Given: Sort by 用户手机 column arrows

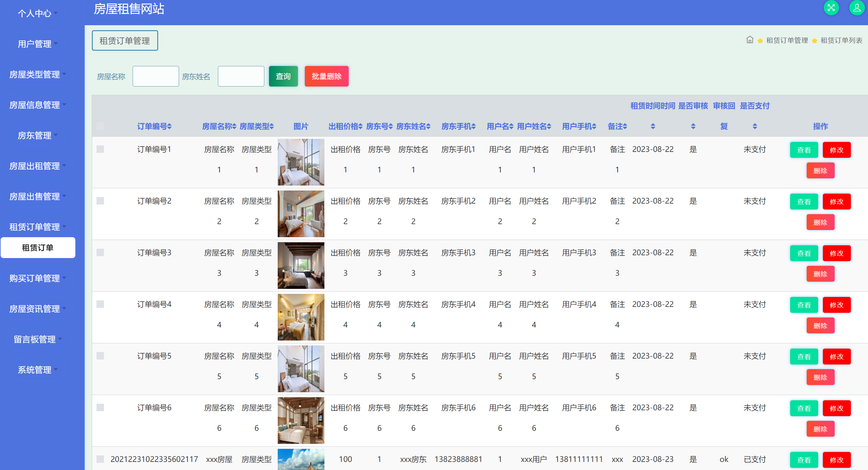Looking at the screenshot, I should tap(594, 126).
